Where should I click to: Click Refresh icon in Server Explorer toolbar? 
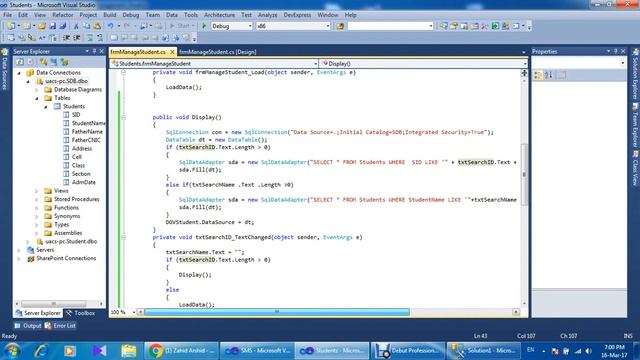coord(20,62)
